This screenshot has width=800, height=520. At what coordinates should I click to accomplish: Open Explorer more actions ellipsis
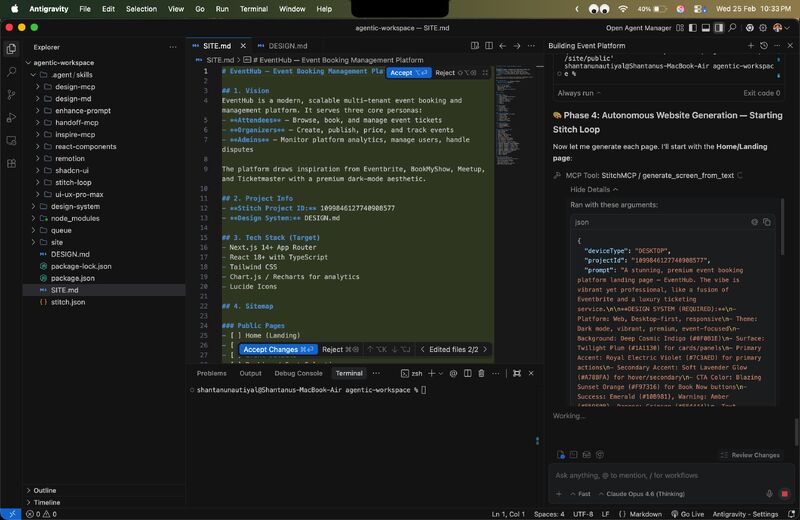(173, 47)
